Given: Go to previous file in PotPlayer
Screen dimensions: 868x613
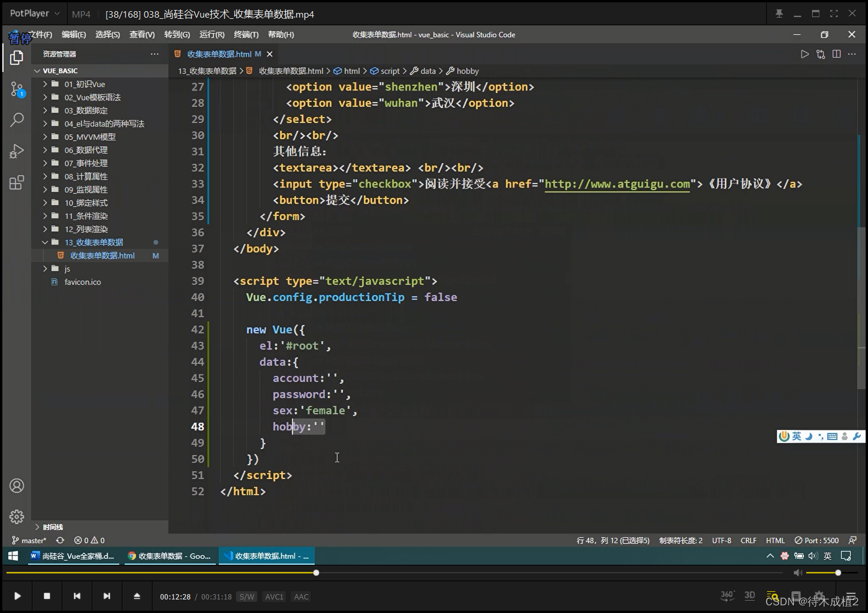Looking at the screenshot, I should (x=77, y=596).
